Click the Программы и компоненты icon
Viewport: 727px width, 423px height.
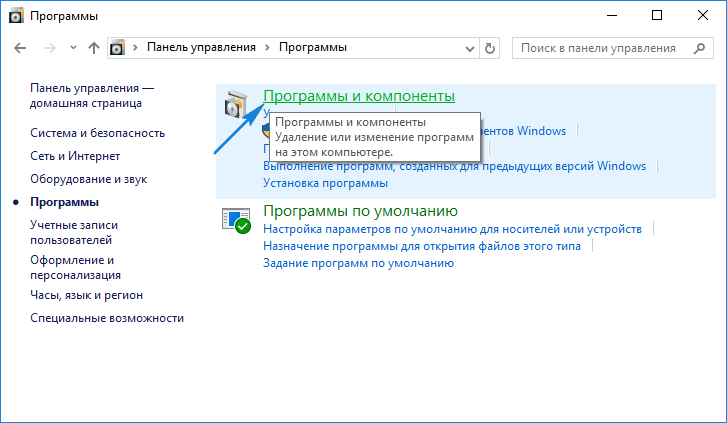coord(236,104)
